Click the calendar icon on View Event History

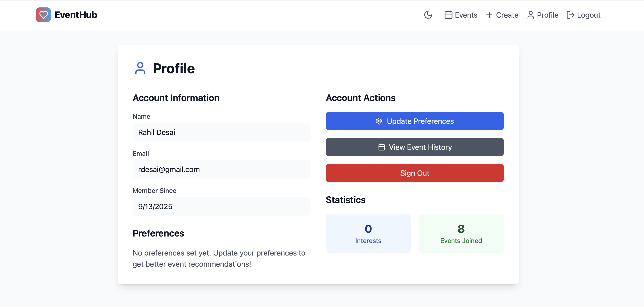381,147
